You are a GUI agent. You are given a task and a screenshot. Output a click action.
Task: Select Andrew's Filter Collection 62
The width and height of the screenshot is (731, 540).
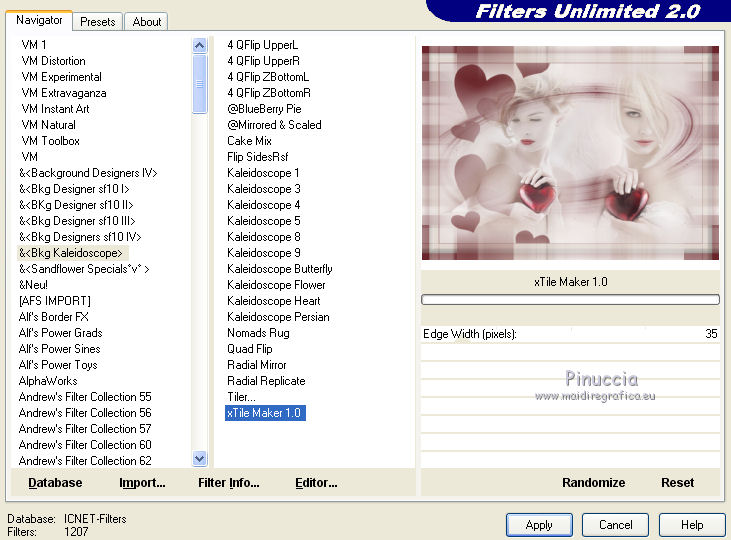click(85, 461)
